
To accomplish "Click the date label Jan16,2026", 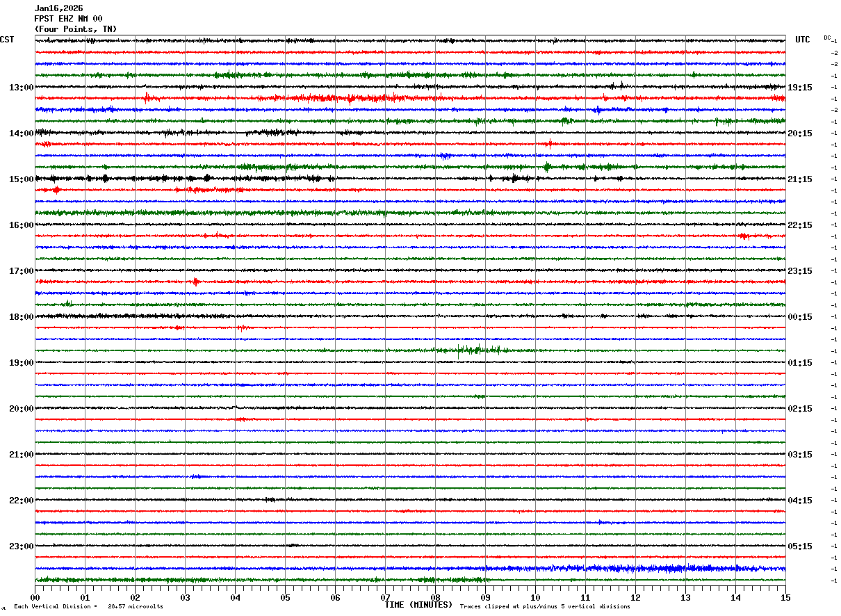I will pyautogui.click(x=58, y=8).
